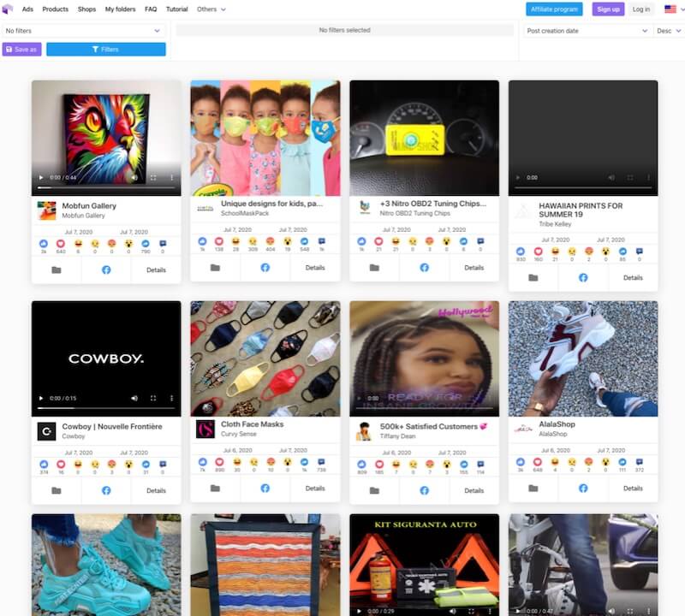
Task: Open Cowboy ad on Facebook
Action: (x=106, y=491)
